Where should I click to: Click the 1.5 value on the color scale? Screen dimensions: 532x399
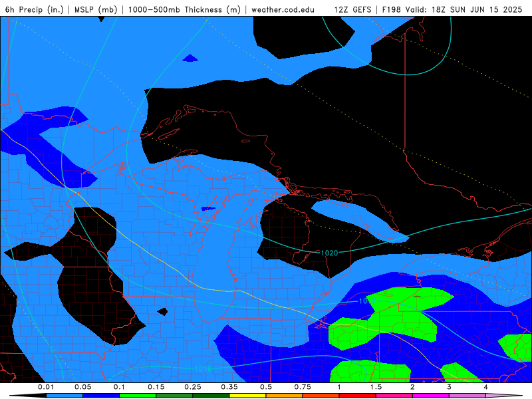376,387
